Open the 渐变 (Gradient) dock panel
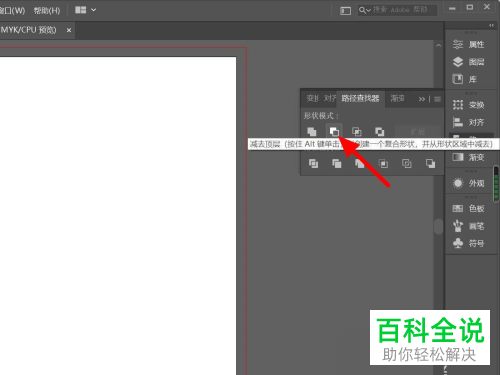The width and height of the screenshot is (500, 375). [469, 157]
